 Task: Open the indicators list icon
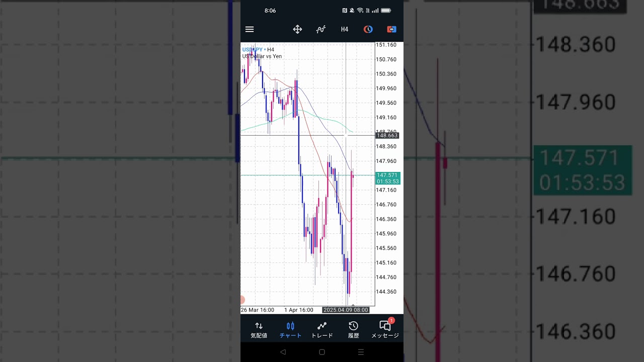(x=320, y=29)
